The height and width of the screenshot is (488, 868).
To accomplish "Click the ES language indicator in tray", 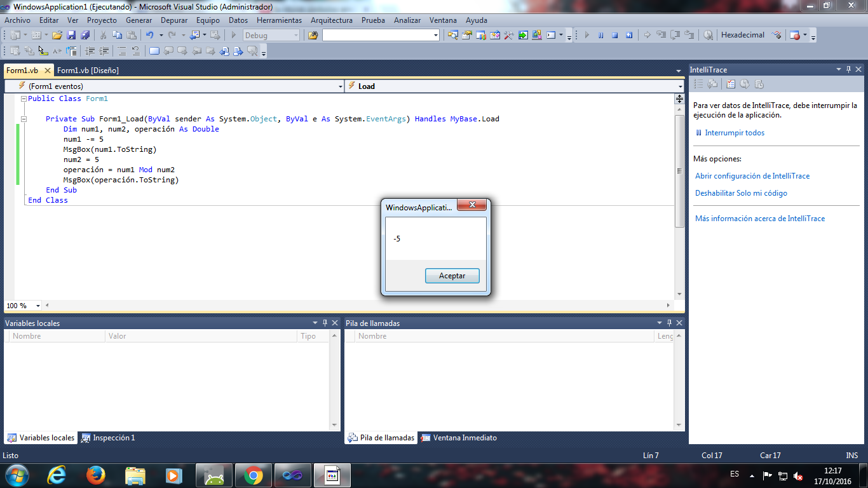I will coord(735,475).
